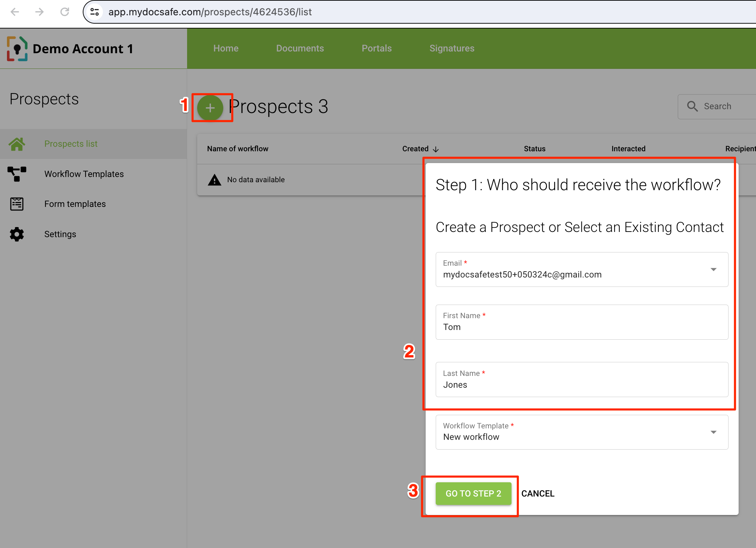Expand the Email dropdown arrow
Image resolution: width=756 pixels, height=548 pixels.
(x=714, y=269)
